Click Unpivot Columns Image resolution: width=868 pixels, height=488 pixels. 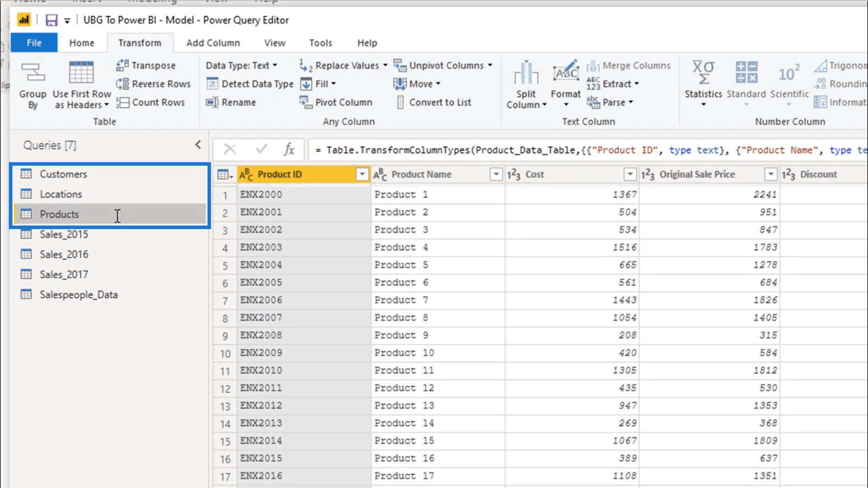pyautogui.click(x=438, y=66)
